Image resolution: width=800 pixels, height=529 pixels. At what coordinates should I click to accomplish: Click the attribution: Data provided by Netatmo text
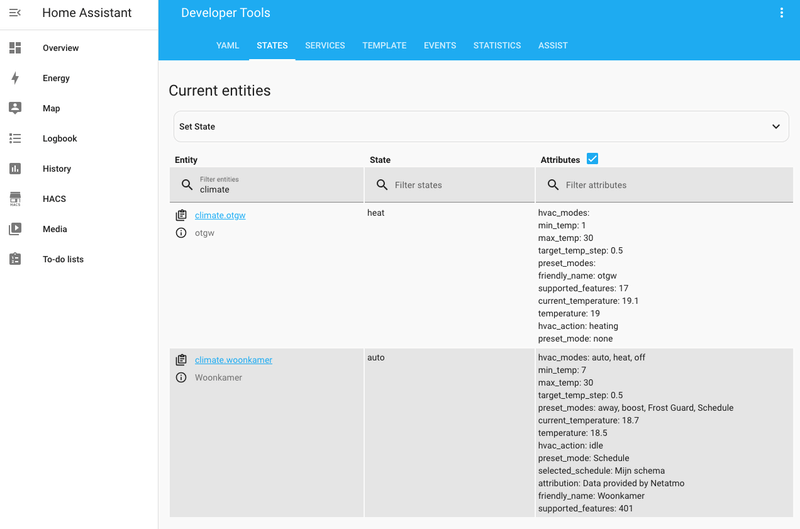(611, 483)
